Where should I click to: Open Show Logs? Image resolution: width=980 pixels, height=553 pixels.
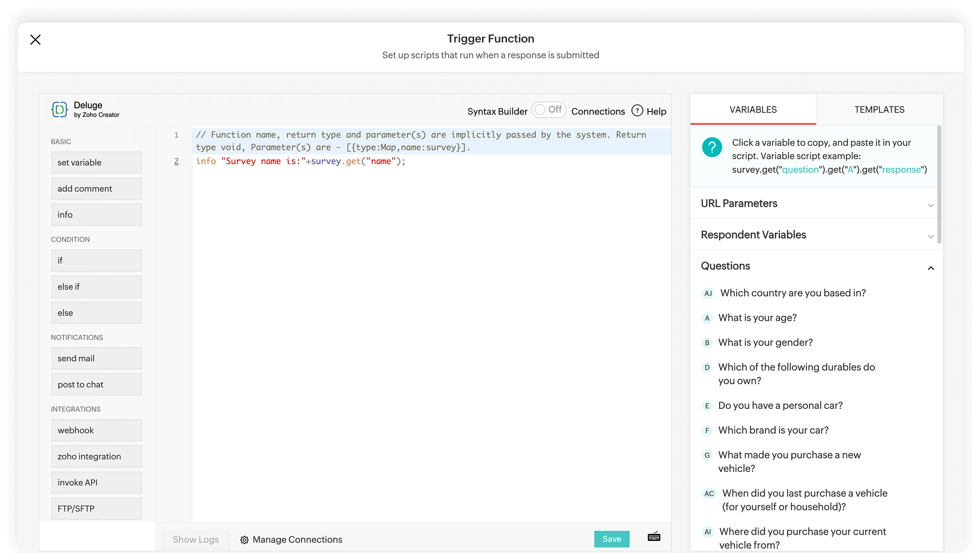click(196, 539)
